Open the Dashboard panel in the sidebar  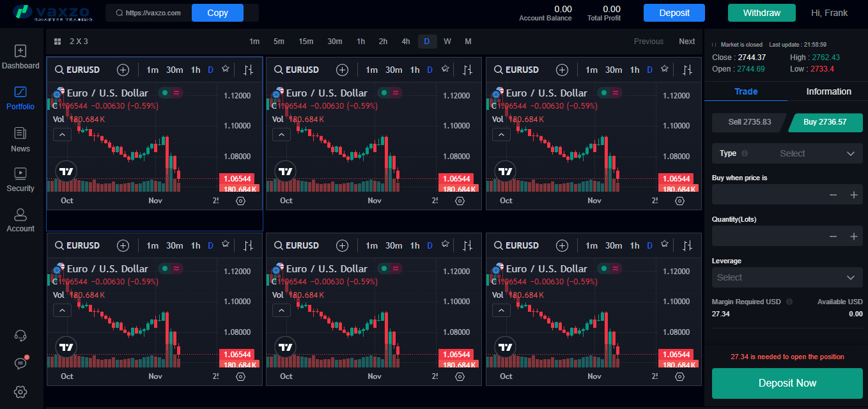20,58
